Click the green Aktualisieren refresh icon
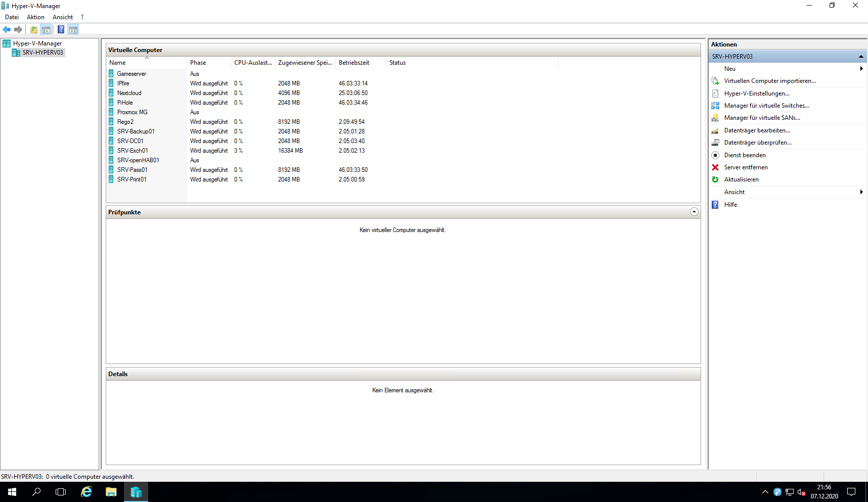The image size is (868, 502). click(x=715, y=179)
